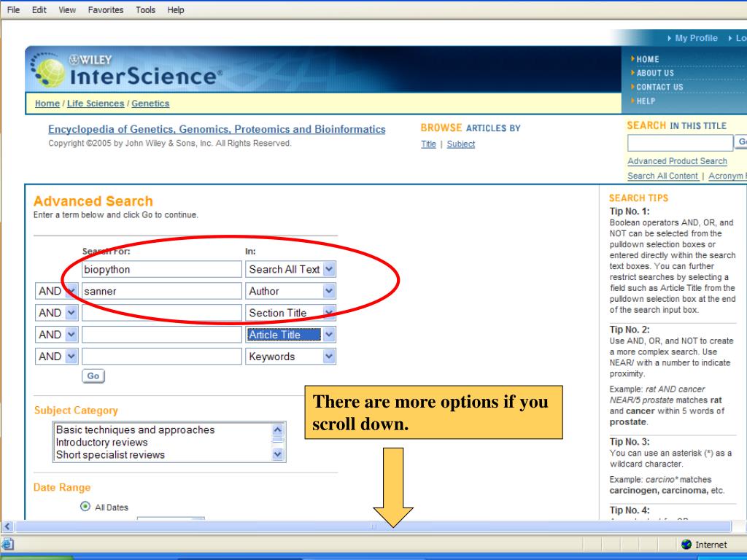The width and height of the screenshot is (747, 560).
Task: Open the View menu
Action: coord(67,9)
